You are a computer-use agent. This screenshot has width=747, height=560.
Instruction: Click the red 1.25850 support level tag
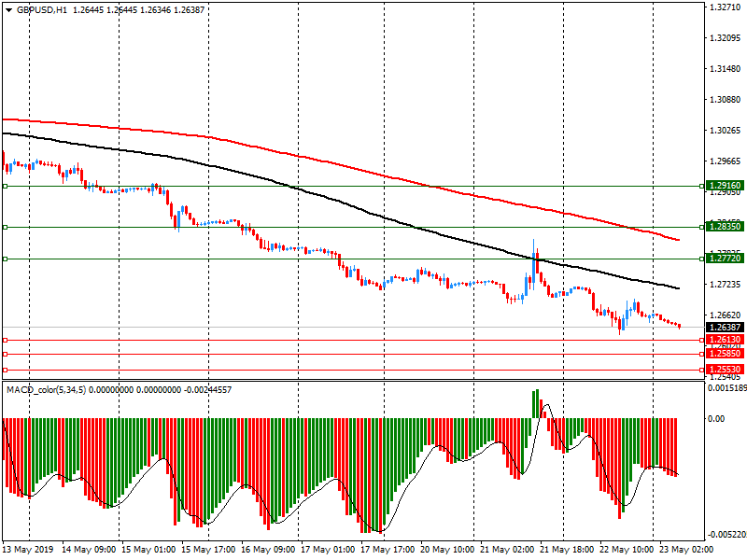(x=725, y=354)
